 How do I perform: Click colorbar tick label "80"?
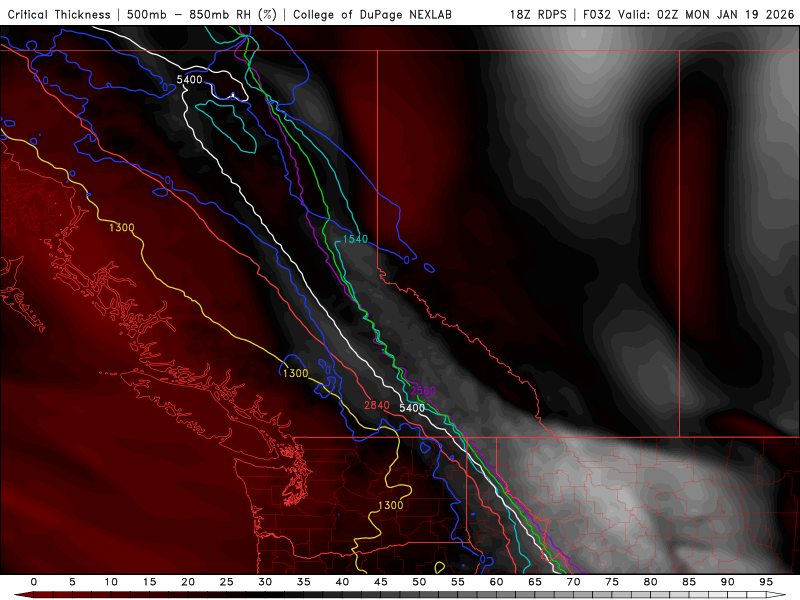click(x=651, y=582)
